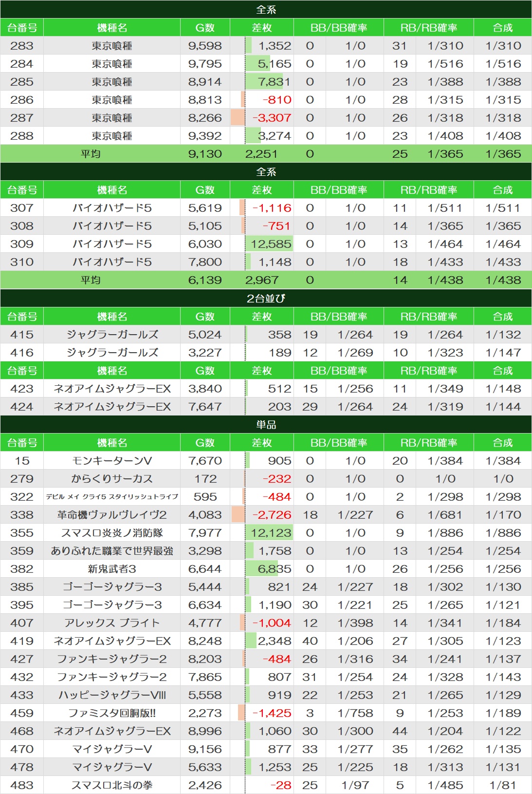This screenshot has width=532, height=794.
Task: Click the first 全系 section header at top
Action: [x=266, y=10]
